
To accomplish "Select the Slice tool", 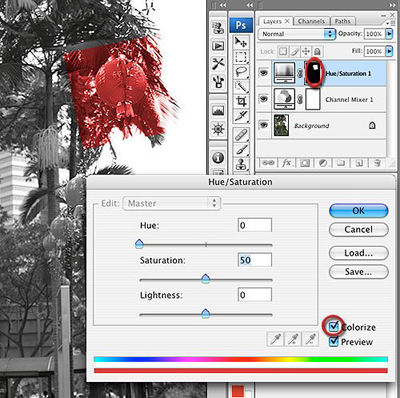I will [x=241, y=115].
